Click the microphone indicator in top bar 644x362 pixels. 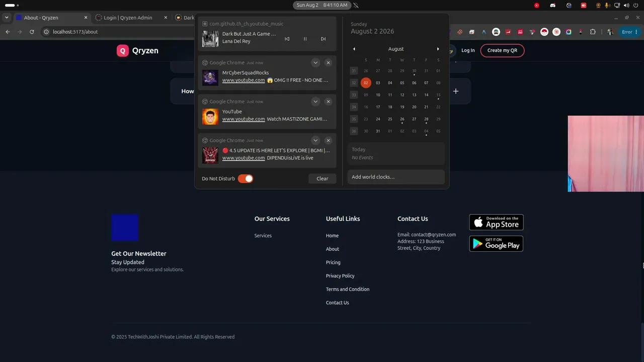point(607,5)
